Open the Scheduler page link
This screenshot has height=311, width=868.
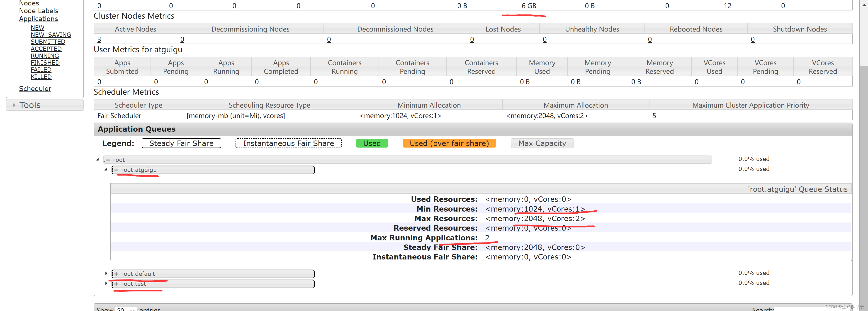(x=35, y=89)
